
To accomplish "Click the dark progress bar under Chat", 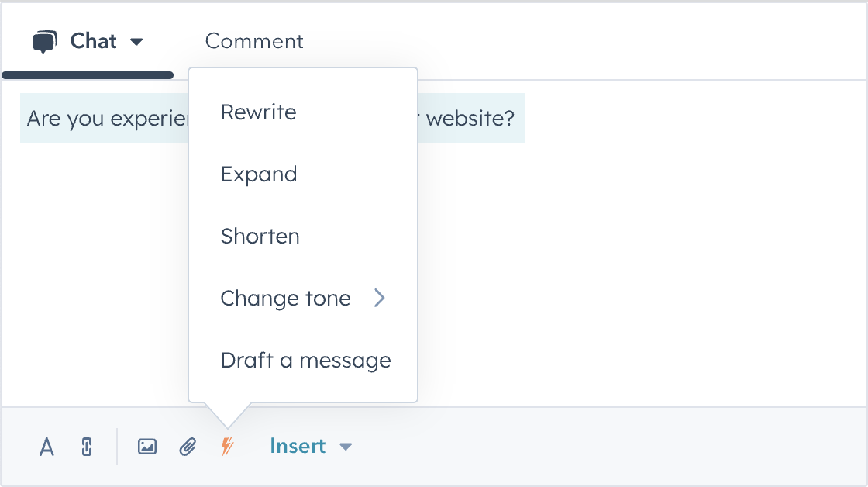I will click(86, 75).
